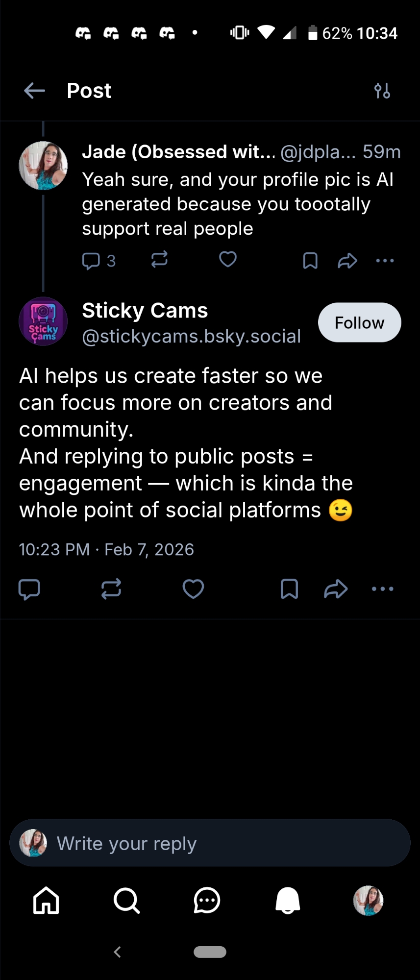Screen dimensions: 420x980
Task: Like the Sticky Cams post
Action: [x=193, y=589]
